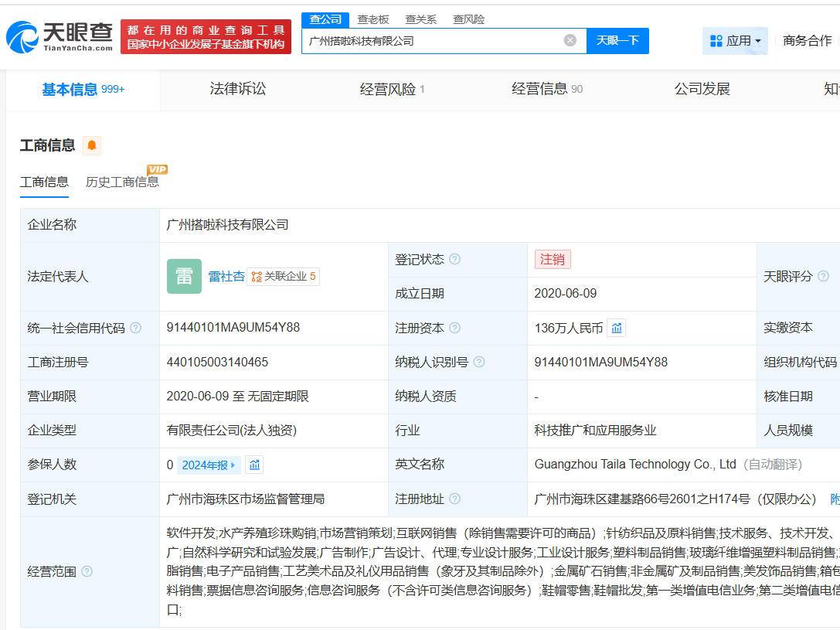This screenshot has width=840, height=630.
Task: Open the 历史工商信息 tab
Action: 123,182
